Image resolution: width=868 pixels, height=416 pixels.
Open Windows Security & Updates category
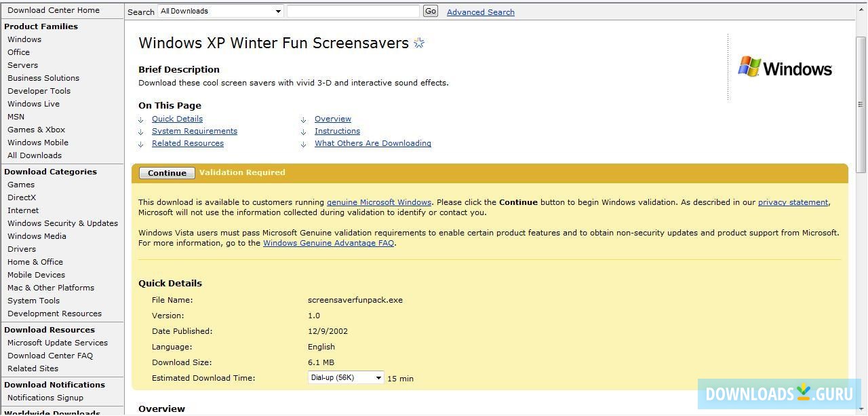click(x=62, y=223)
